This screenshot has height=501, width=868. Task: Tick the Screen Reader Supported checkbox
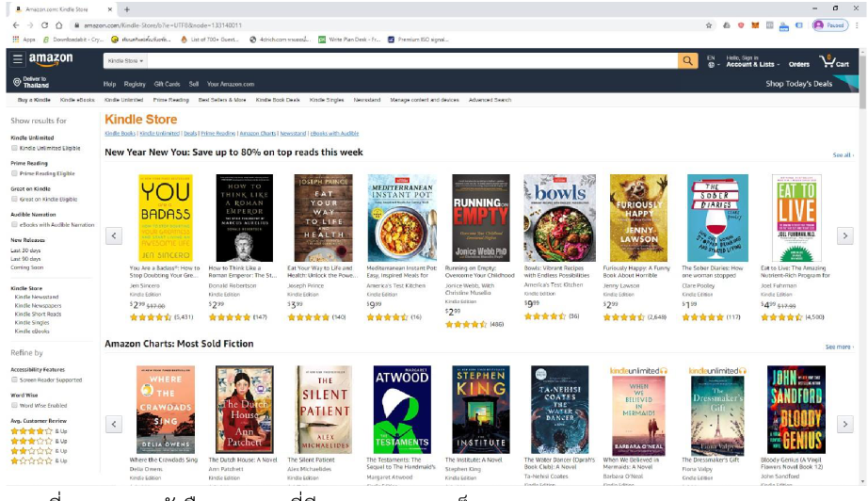(x=14, y=380)
